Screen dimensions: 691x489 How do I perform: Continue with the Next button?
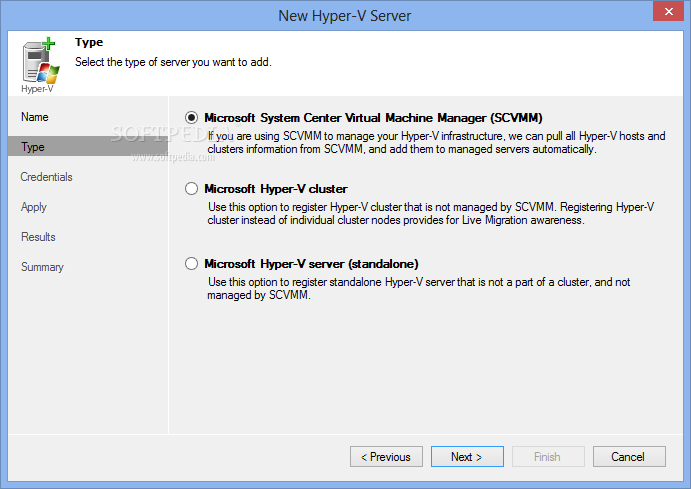click(x=467, y=457)
